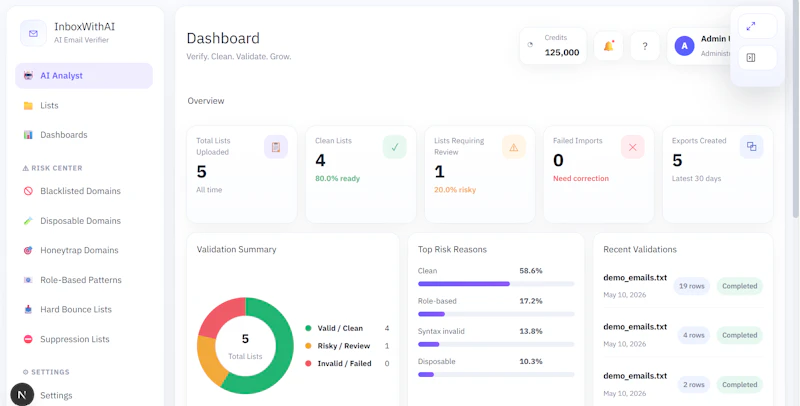
Task: Click the Syntax invalid 13.8% progress bar
Action: [496, 344]
